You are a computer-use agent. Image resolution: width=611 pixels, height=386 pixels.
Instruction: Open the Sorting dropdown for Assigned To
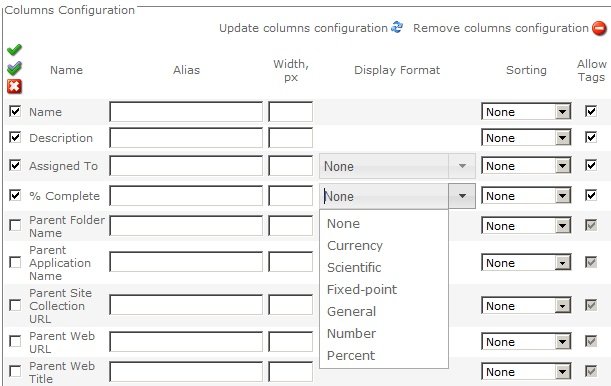(x=526, y=166)
